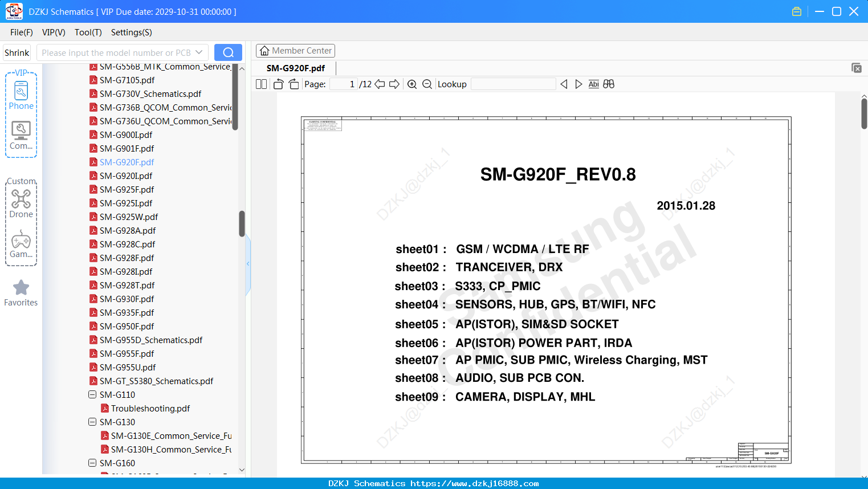Open the dzkj16888.com link in status bar
868x489 pixels.
[x=475, y=483]
